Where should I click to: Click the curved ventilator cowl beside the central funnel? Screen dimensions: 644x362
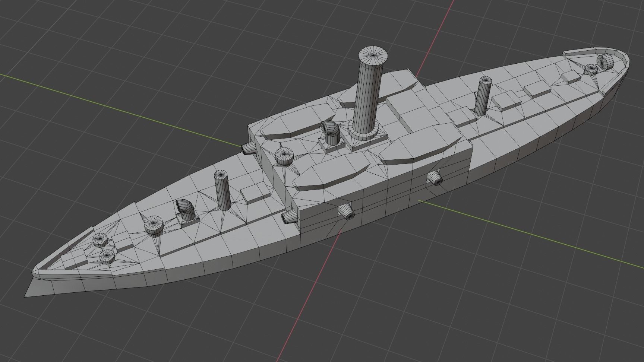click(x=331, y=133)
